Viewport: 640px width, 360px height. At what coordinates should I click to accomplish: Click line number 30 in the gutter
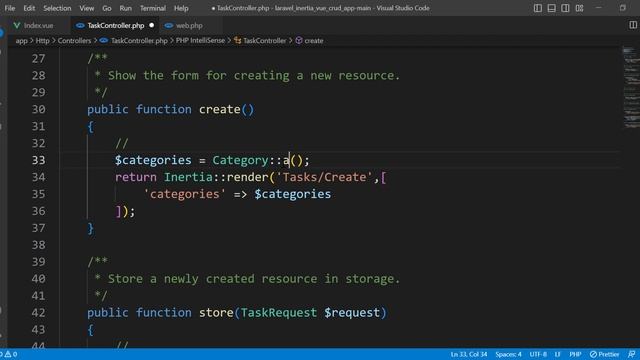click(38, 109)
